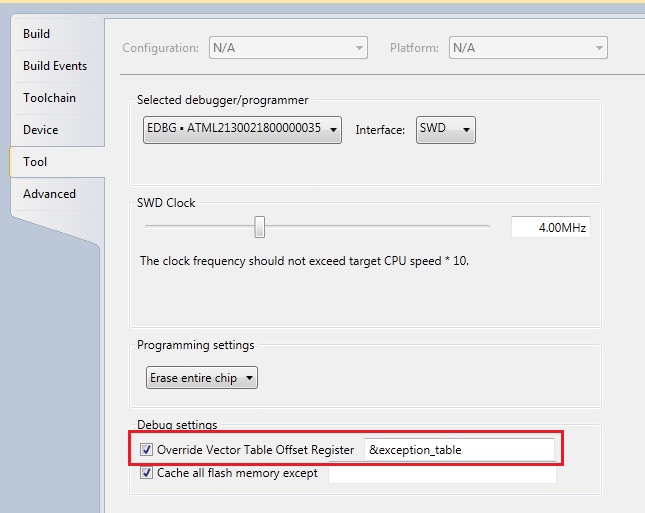
Task: Open the Erase entire chip dropdown
Action: tap(202, 378)
